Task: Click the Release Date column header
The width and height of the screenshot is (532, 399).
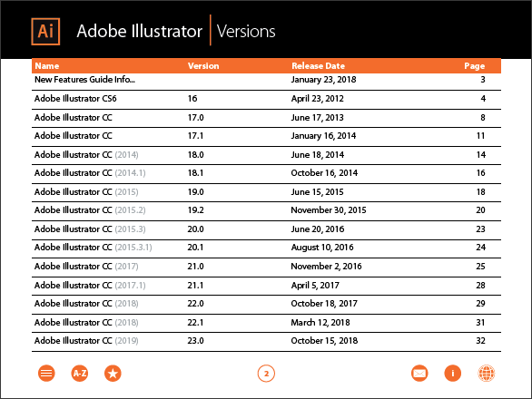Action: pyautogui.click(x=318, y=66)
